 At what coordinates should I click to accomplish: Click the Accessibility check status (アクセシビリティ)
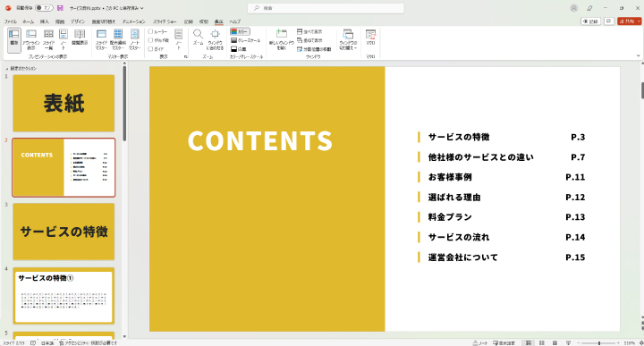pos(89,342)
